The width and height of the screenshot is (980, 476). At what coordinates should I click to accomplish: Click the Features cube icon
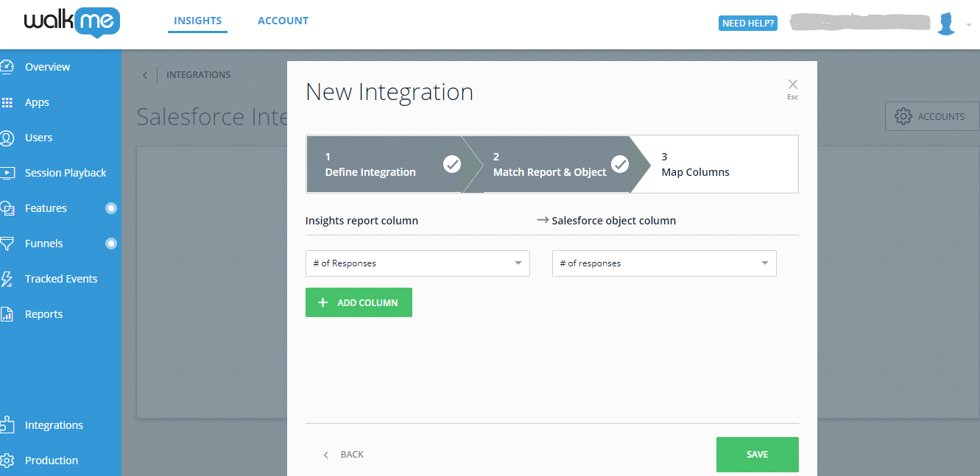coord(7,208)
